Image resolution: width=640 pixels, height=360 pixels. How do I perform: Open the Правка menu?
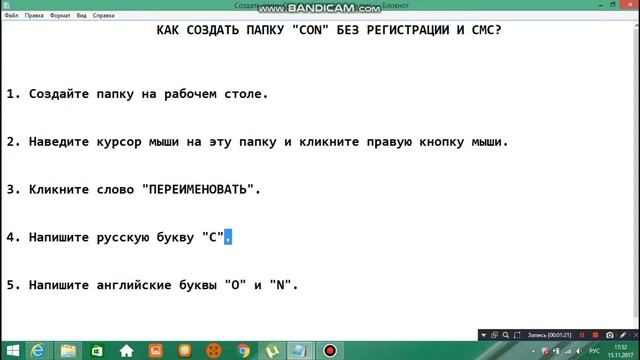34,16
